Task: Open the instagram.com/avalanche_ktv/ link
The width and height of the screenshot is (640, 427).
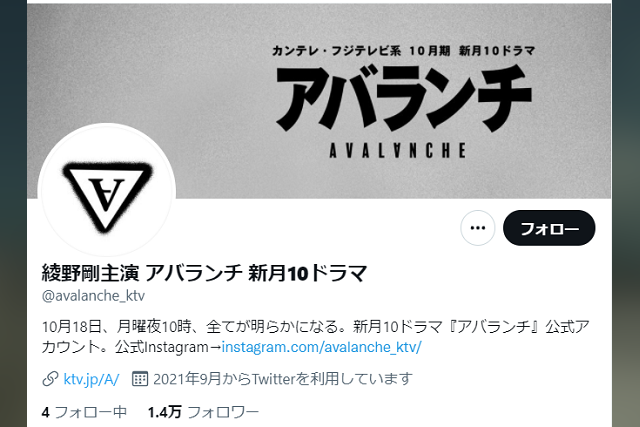Action: click(322, 347)
